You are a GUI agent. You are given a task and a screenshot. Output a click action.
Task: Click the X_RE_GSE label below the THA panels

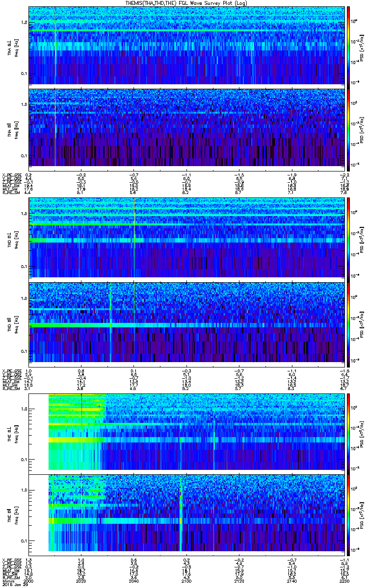[x=10, y=175]
